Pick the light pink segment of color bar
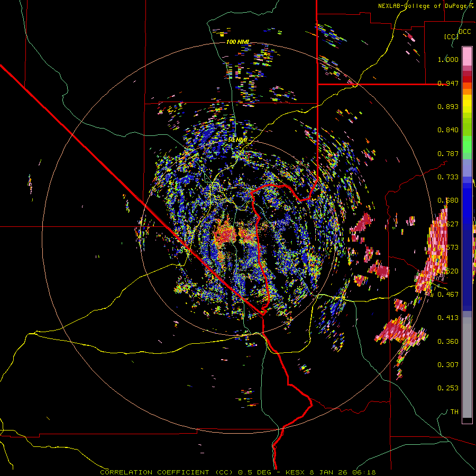Screen dimensions: 476x476 tap(467, 56)
